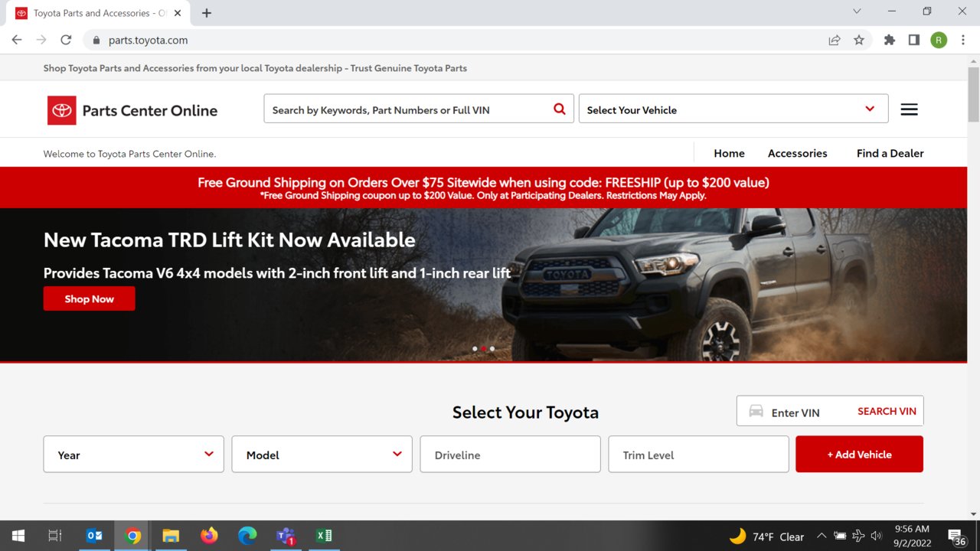Open File Explorer from taskbar
980x551 pixels.
[x=171, y=536]
